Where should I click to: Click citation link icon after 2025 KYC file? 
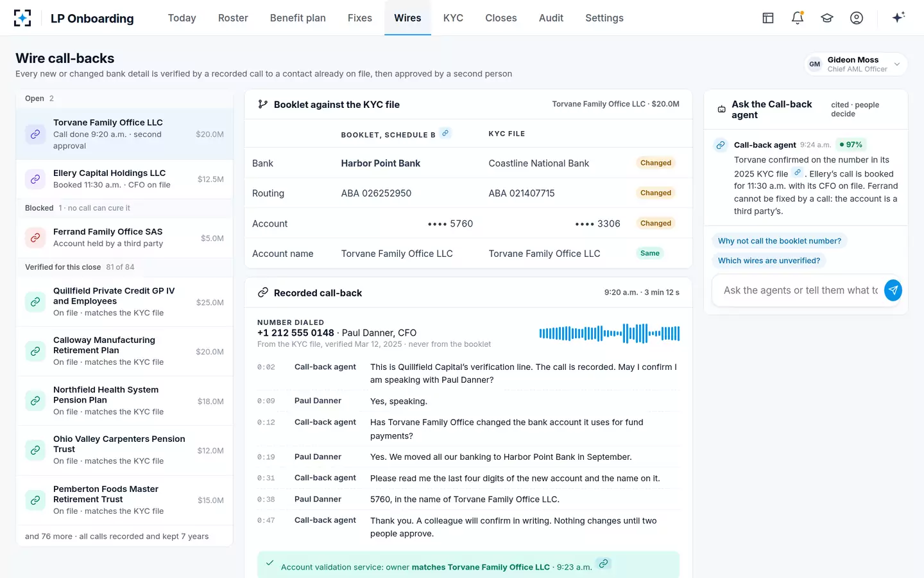798,173
